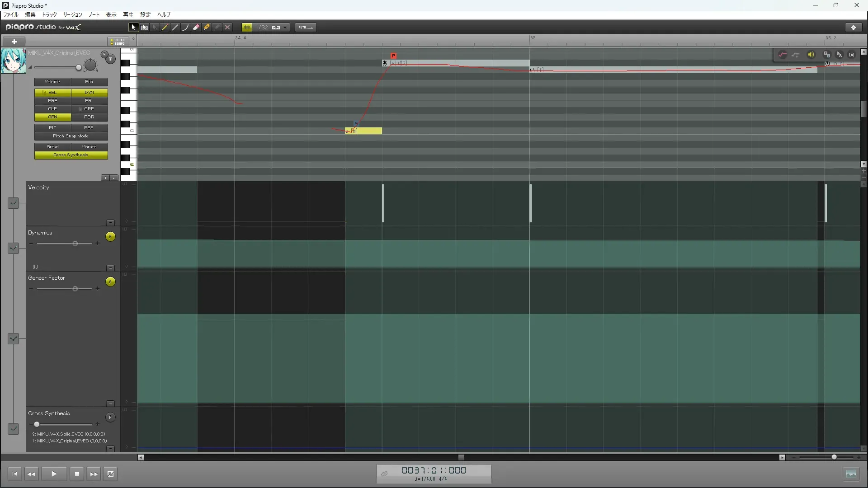The width and height of the screenshot is (868, 488).
Task: Click the Pitch Snap Mode button
Action: (71, 136)
